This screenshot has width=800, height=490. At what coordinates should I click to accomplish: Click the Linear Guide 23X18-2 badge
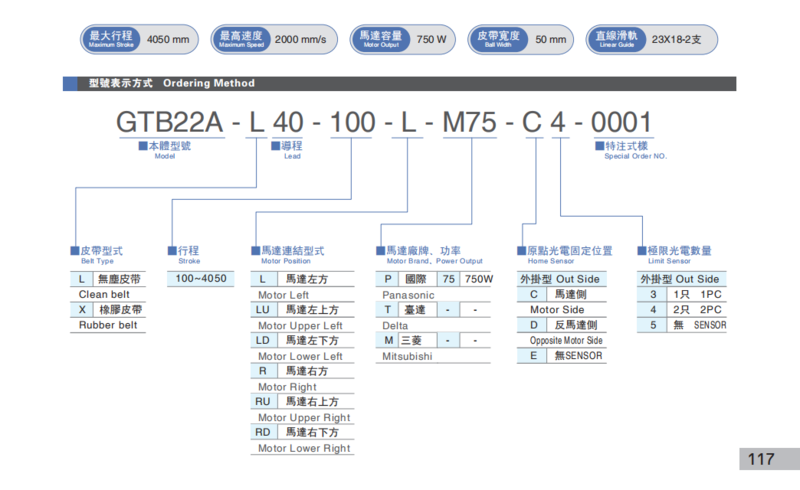(651, 40)
